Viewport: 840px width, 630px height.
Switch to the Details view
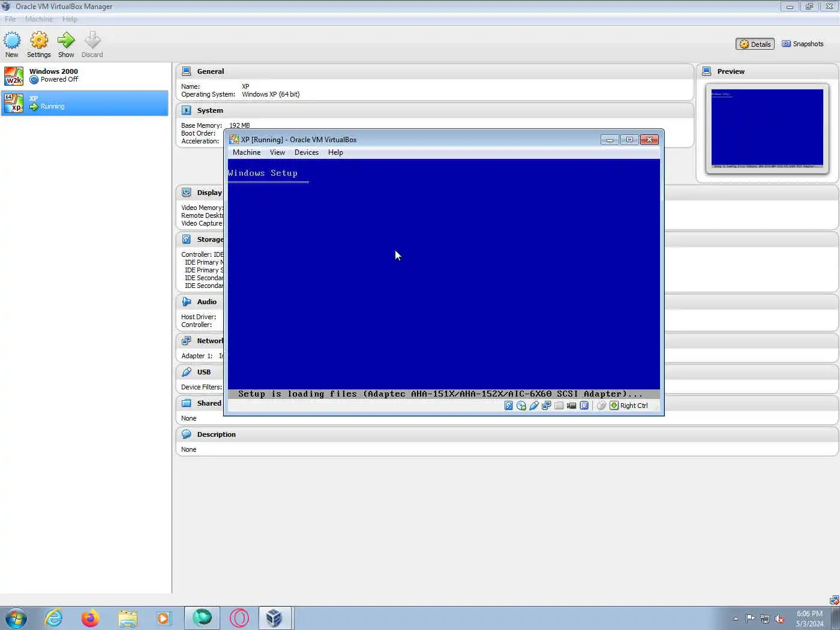click(755, 44)
